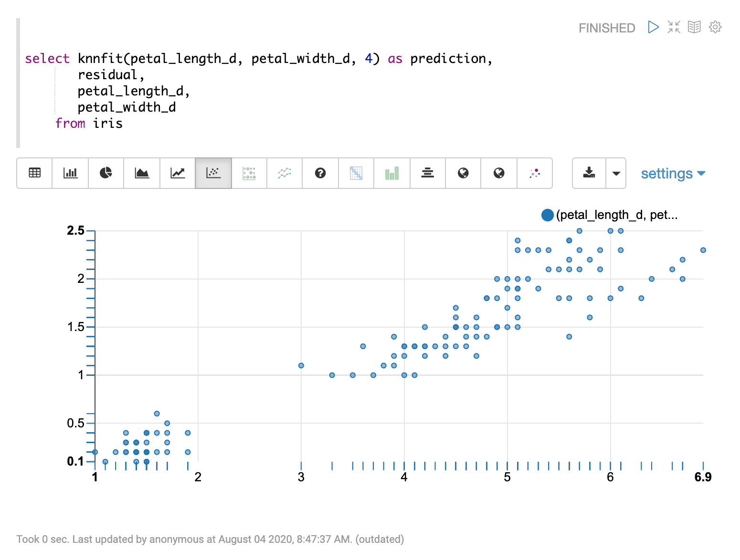The height and width of the screenshot is (560, 740).
Task: Switch to the Line Chart view
Action: point(177,173)
